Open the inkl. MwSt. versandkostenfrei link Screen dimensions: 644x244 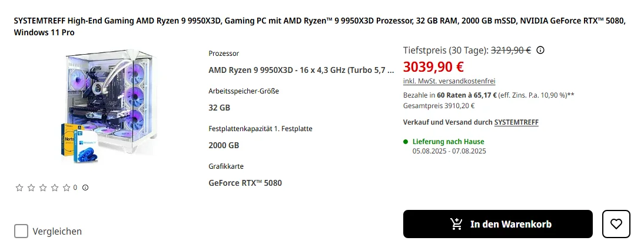pyautogui.click(x=449, y=81)
